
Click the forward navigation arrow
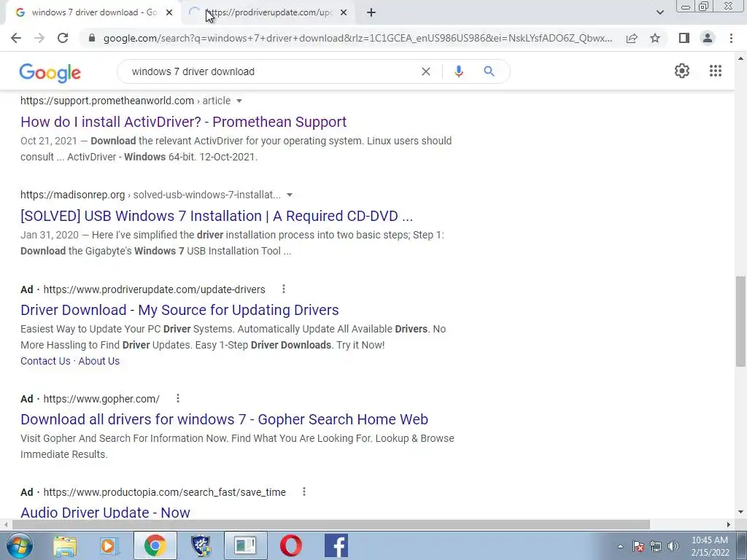point(39,38)
